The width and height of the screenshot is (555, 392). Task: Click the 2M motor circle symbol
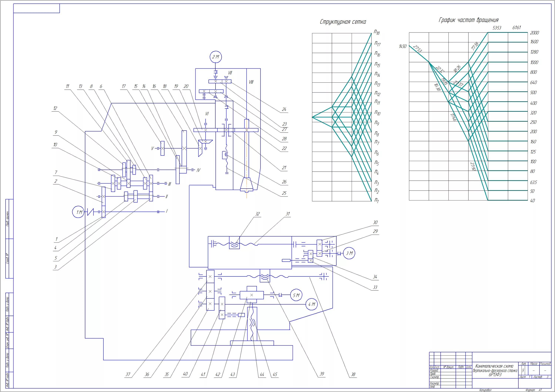[216, 57]
